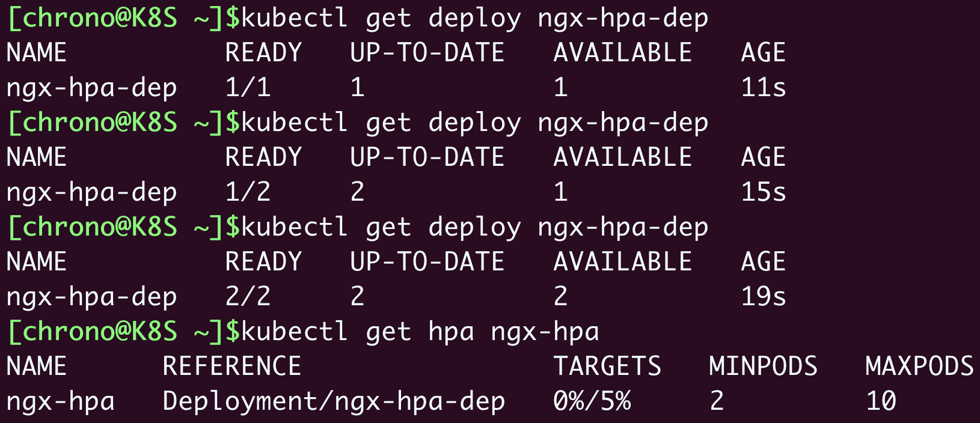Click the UP-TO-DATE value in the 15s row

(357, 192)
